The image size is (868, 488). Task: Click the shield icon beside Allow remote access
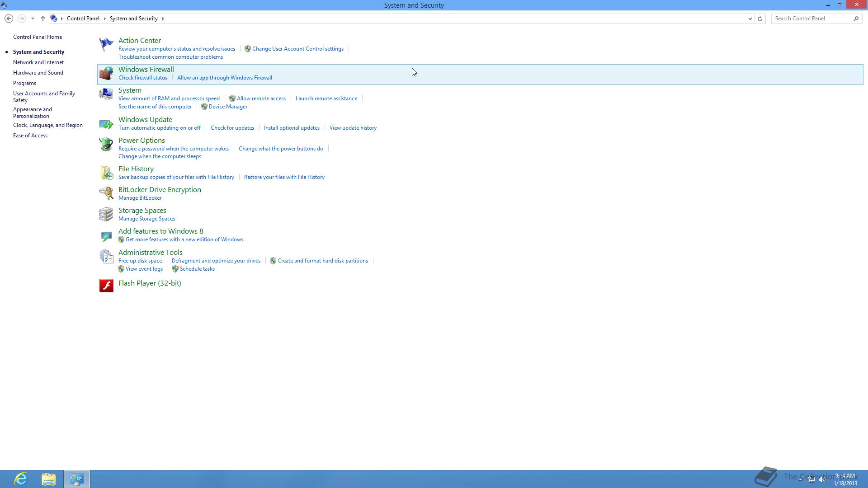click(x=232, y=99)
